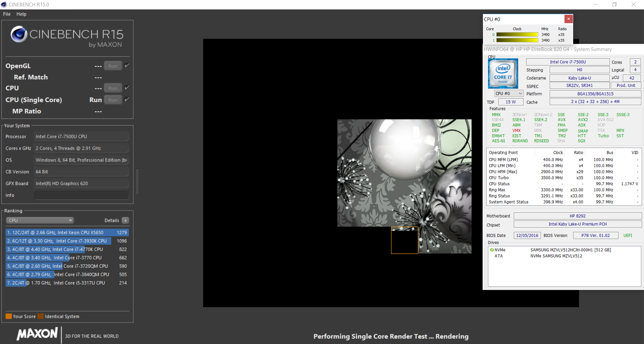Click the Turbo feature label
The width and height of the screenshot is (644, 344).
click(x=603, y=136)
